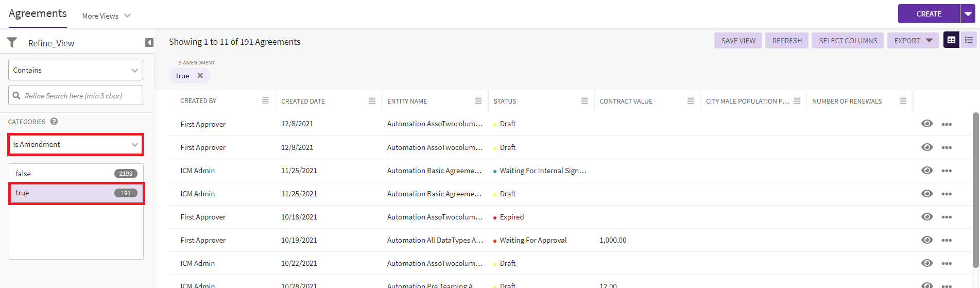The width and height of the screenshot is (980, 288).
Task: Switch to list view layout
Action: pyautogui.click(x=969, y=40)
